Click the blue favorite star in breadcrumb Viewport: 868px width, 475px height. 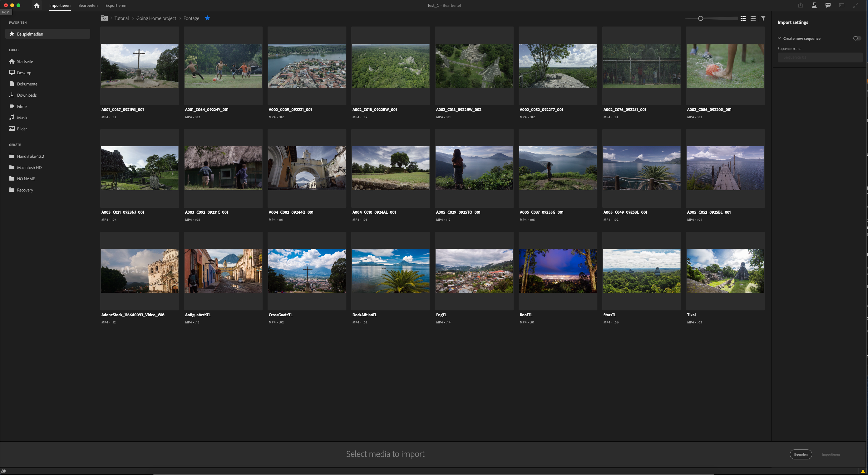tap(207, 18)
